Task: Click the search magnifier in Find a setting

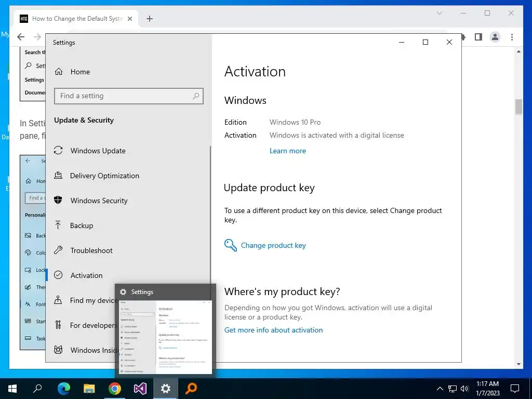Action: click(196, 96)
